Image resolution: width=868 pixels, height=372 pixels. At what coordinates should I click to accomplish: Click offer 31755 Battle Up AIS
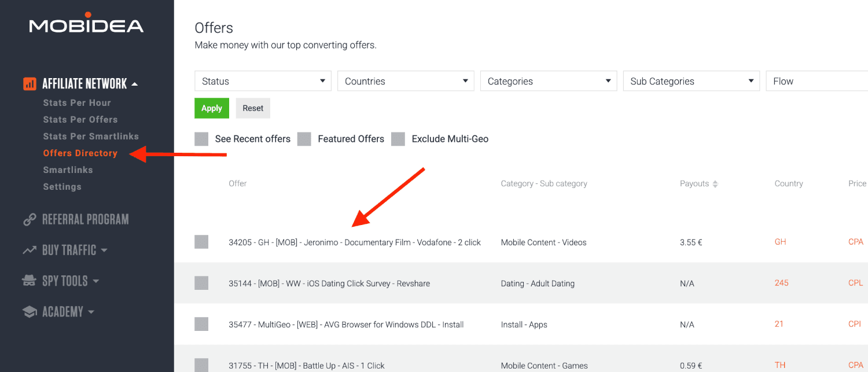[x=307, y=366]
